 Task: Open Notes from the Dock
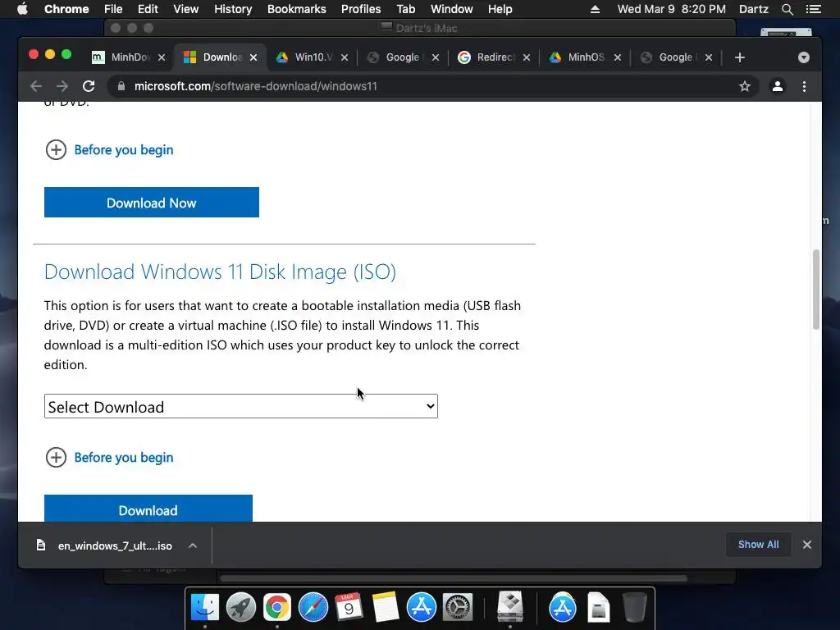click(x=386, y=608)
